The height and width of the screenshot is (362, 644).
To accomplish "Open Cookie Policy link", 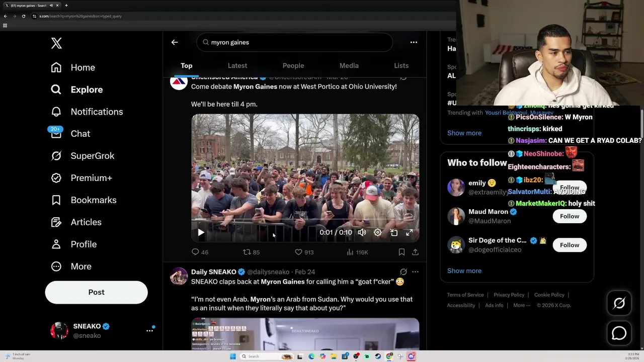I will pos(549,295).
